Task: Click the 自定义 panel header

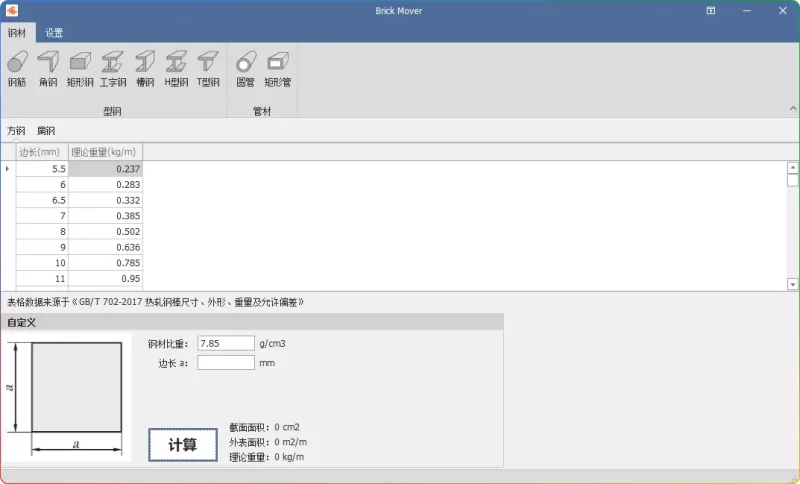Action: point(252,322)
